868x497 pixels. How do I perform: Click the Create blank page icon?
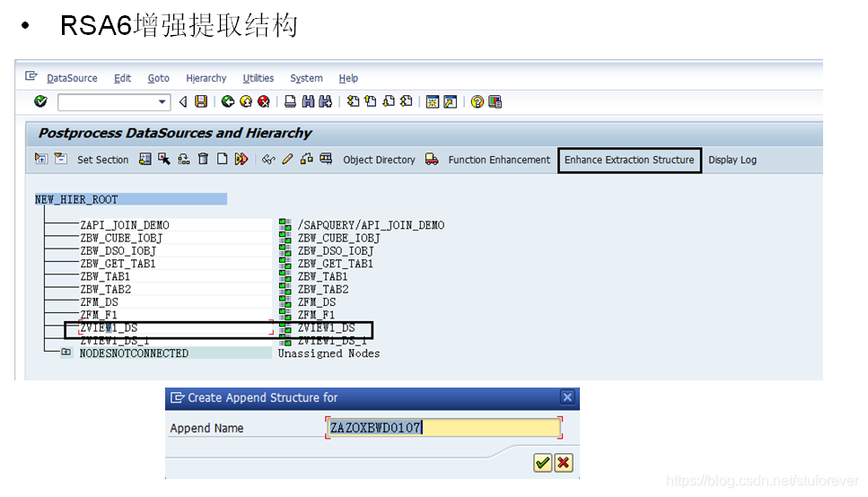[222, 160]
